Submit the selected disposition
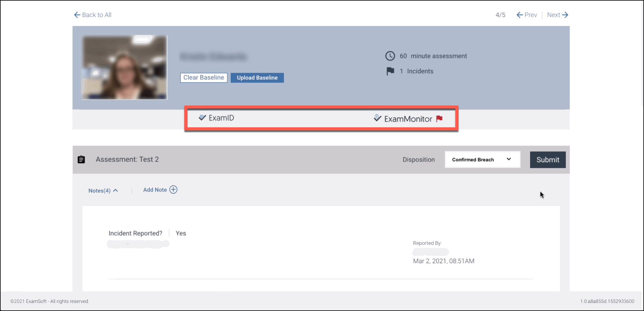The width and height of the screenshot is (644, 311). 548,160
